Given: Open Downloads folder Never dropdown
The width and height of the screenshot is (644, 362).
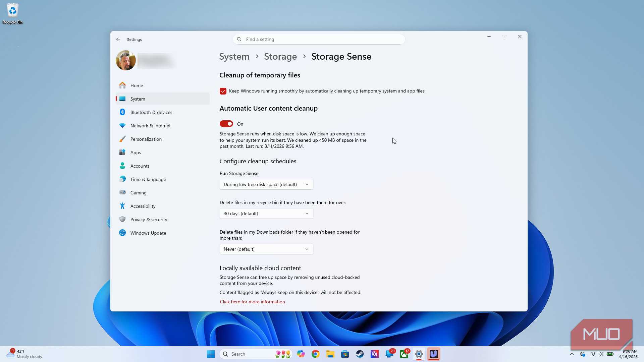Looking at the screenshot, I should 266,249.
